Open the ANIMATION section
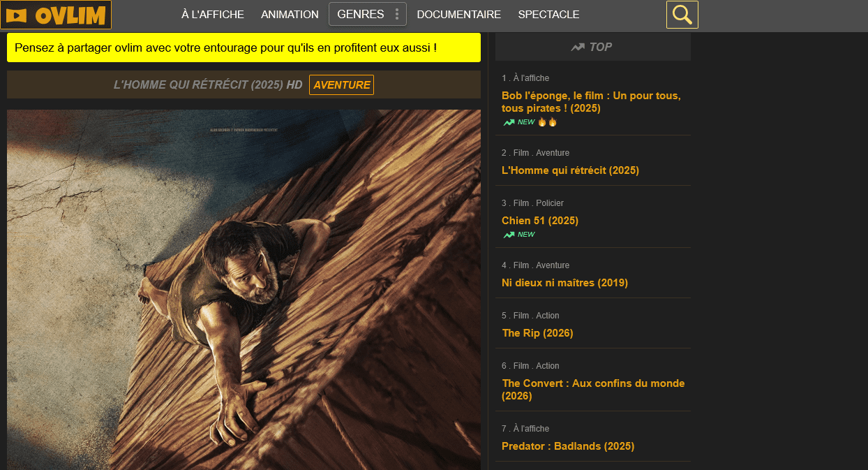This screenshot has height=470, width=868. (x=290, y=14)
